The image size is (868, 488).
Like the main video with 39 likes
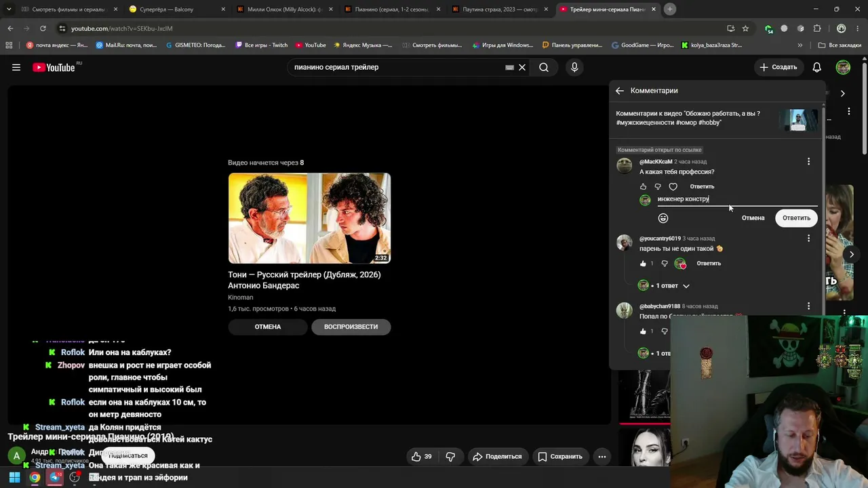421,457
